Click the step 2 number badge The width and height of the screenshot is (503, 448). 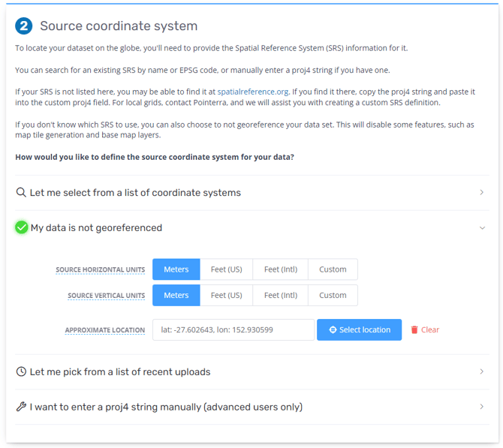(x=24, y=26)
